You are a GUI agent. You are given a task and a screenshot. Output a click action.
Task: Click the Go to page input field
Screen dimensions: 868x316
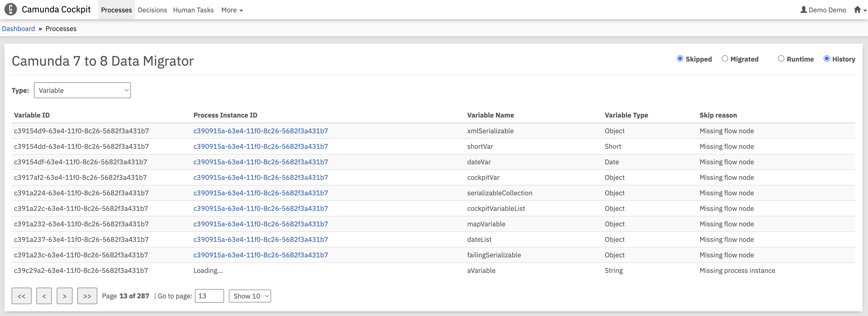click(x=209, y=296)
